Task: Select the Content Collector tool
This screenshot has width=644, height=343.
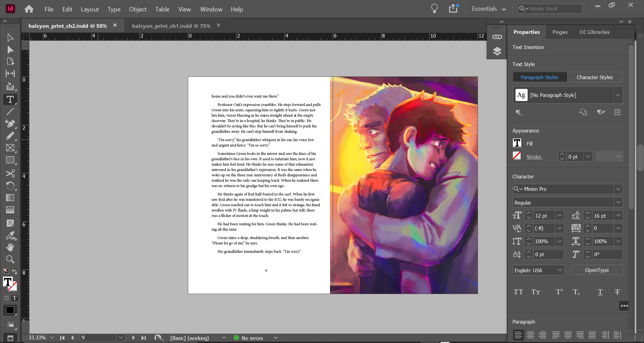Action: (x=10, y=86)
